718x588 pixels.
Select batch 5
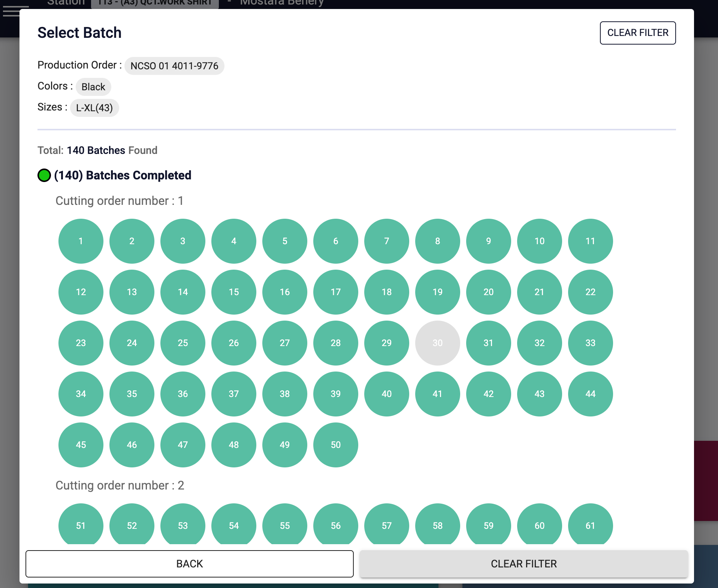tap(285, 241)
